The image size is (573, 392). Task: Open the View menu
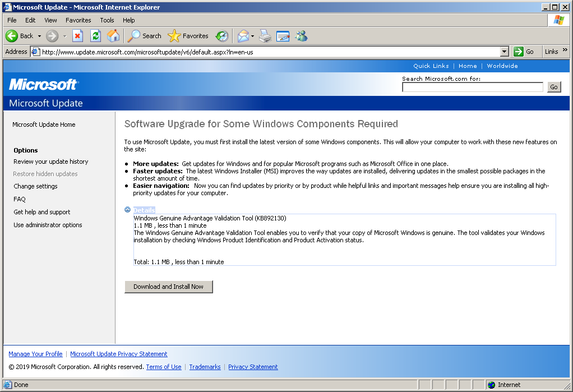point(50,20)
